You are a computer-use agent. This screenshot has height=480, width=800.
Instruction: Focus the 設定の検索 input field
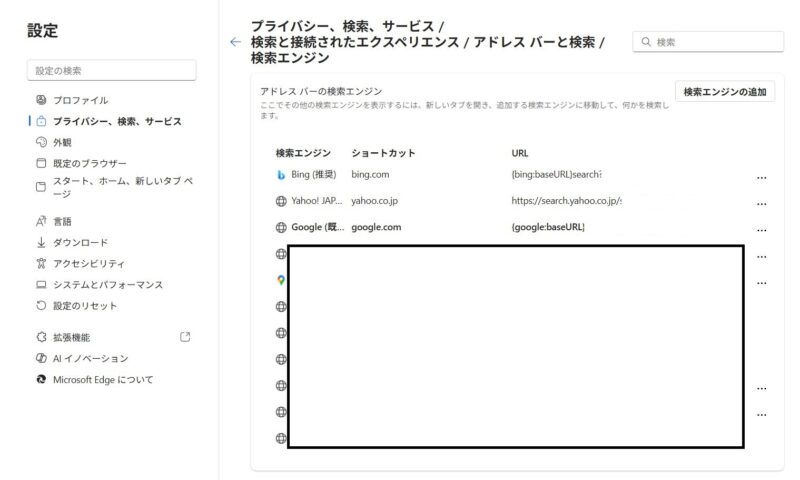pyautogui.click(x=111, y=70)
